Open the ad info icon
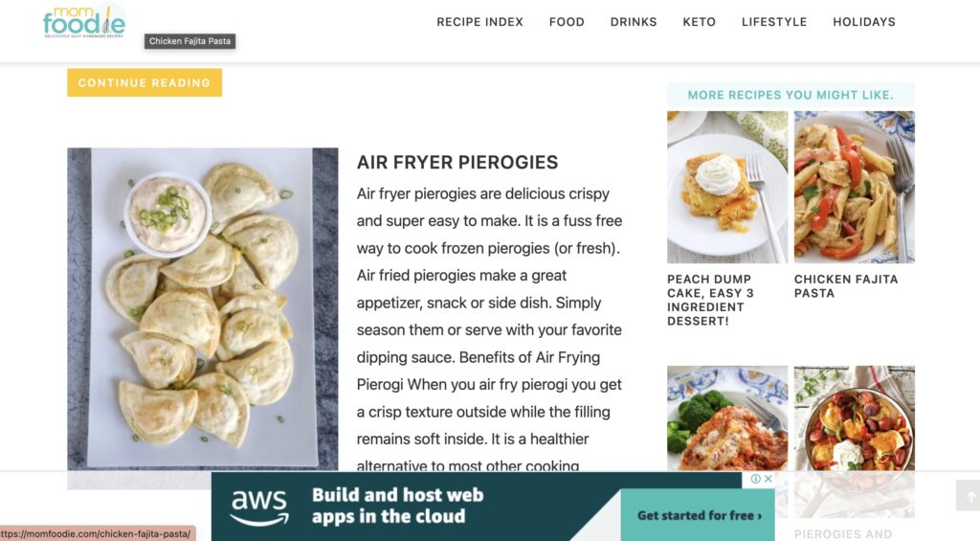 (756, 479)
